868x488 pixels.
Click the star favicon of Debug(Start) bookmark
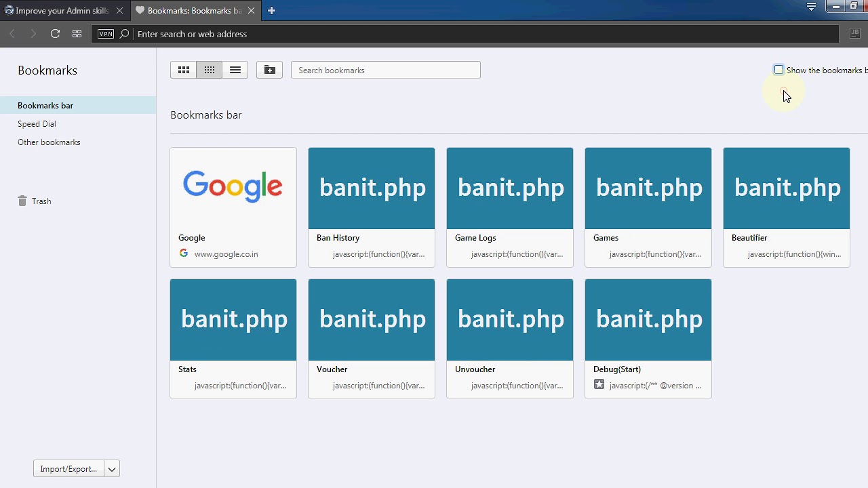(599, 385)
